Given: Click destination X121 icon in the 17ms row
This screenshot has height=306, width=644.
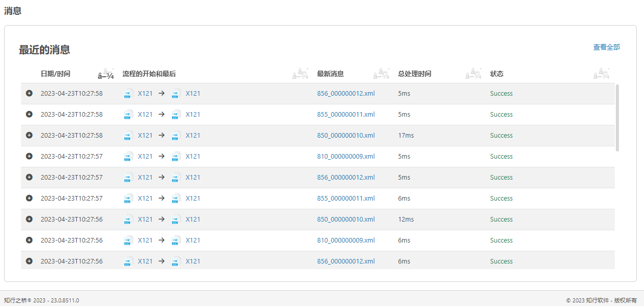Looking at the screenshot, I should click(176, 136).
